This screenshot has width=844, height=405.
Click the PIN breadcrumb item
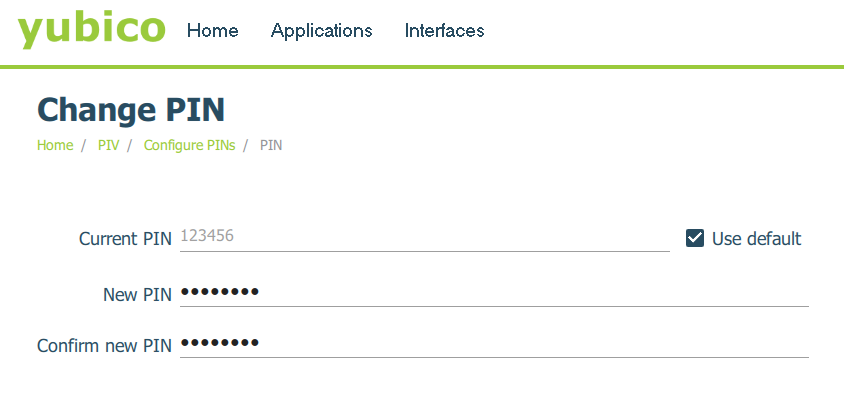pos(271,145)
